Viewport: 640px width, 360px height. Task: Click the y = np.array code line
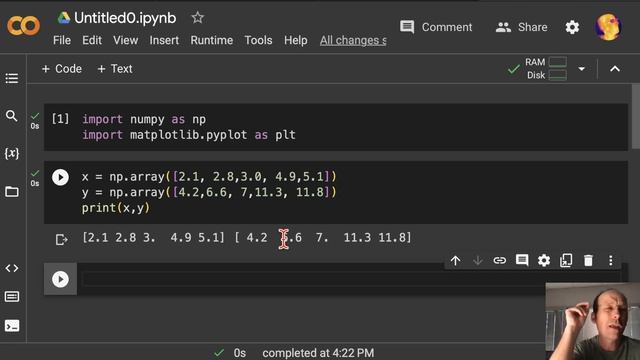pyautogui.click(x=209, y=192)
